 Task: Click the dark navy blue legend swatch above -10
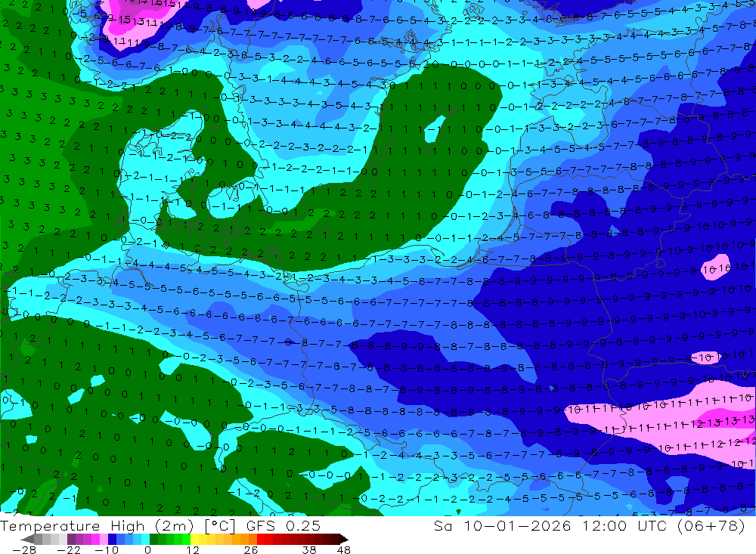point(112,539)
